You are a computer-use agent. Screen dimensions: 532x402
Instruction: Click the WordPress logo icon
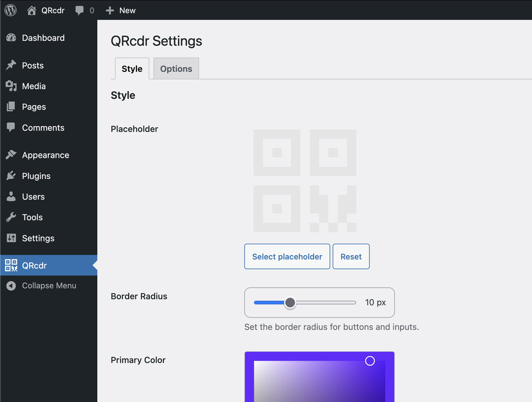click(x=11, y=10)
